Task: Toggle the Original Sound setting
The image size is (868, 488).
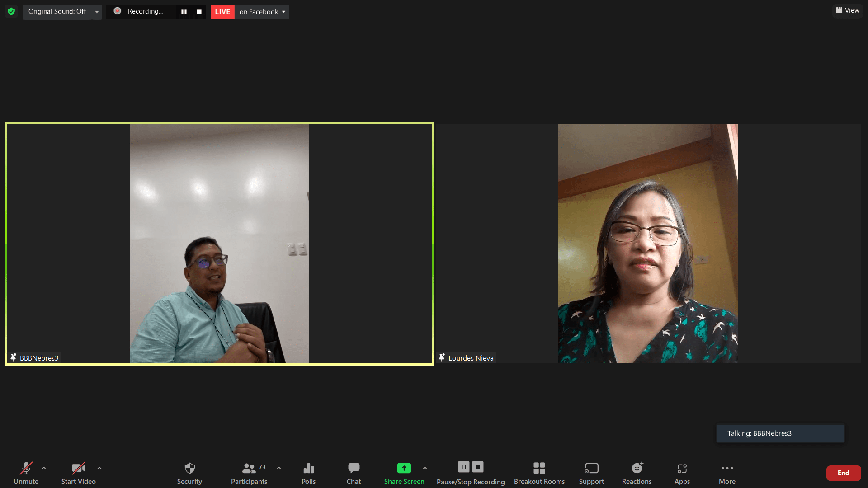Action: [57, 11]
